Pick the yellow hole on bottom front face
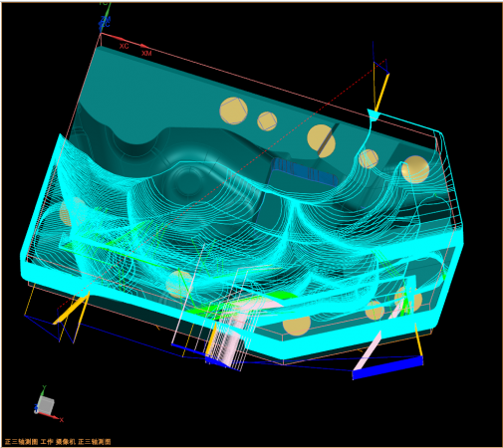Viewport: 503px width, 448px height. [x=297, y=326]
